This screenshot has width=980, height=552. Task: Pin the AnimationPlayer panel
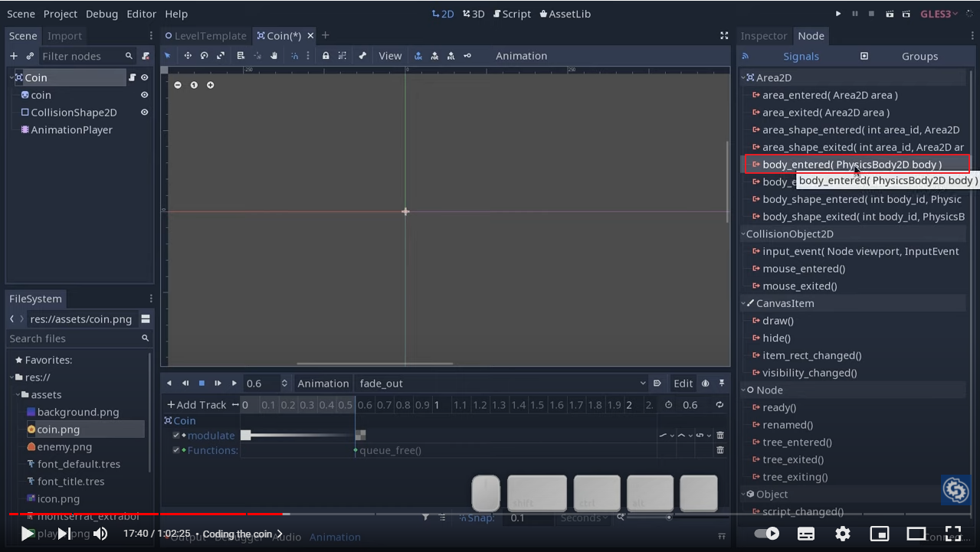coord(722,384)
